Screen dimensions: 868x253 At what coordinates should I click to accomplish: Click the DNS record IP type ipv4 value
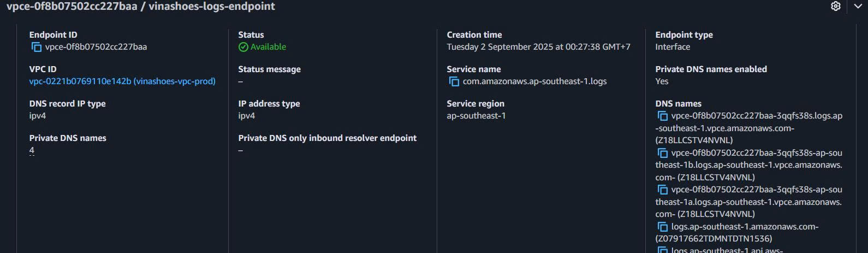(38, 116)
